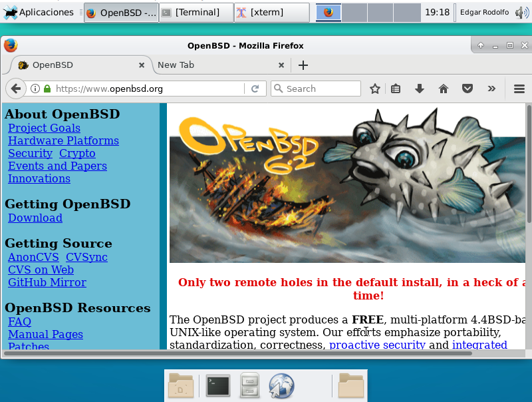Viewport: 532px width, 402px height.
Task: Click inside the Search field
Action: (316, 88)
